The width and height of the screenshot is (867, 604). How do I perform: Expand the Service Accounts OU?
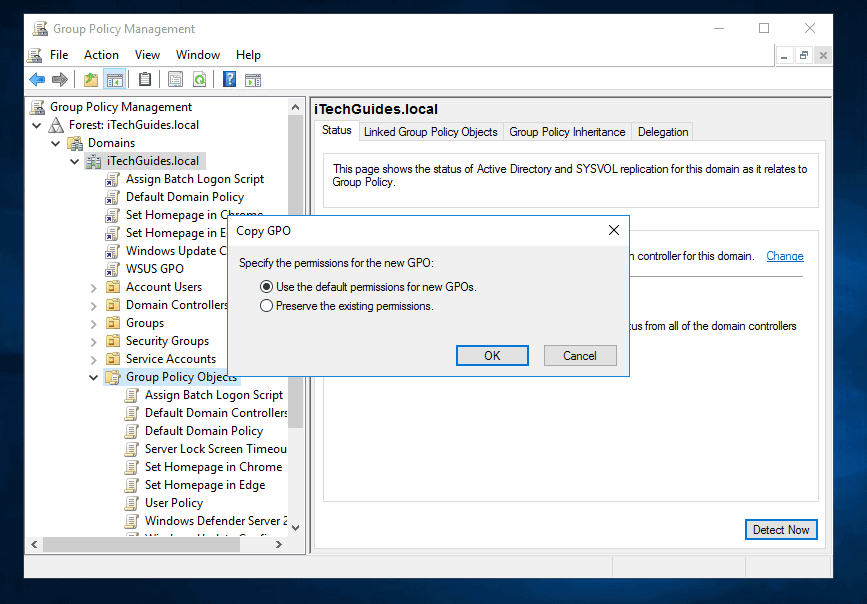[93, 360]
